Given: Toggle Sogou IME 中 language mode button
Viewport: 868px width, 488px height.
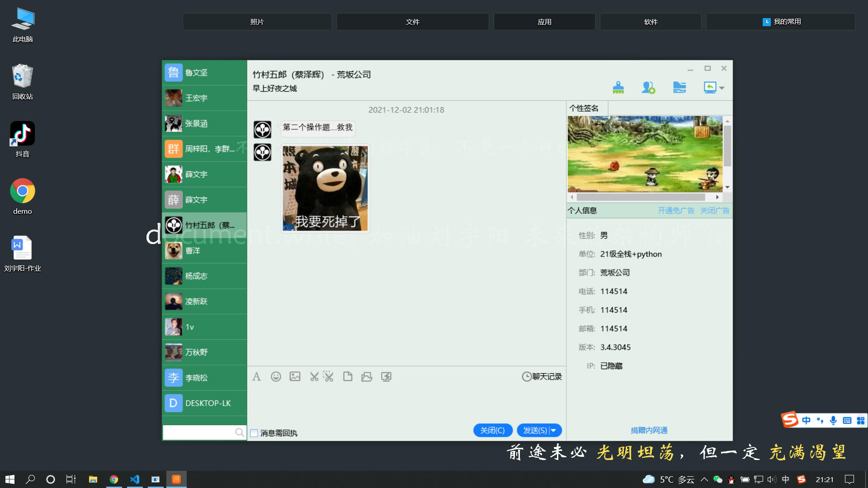Looking at the screenshot, I should point(806,420).
